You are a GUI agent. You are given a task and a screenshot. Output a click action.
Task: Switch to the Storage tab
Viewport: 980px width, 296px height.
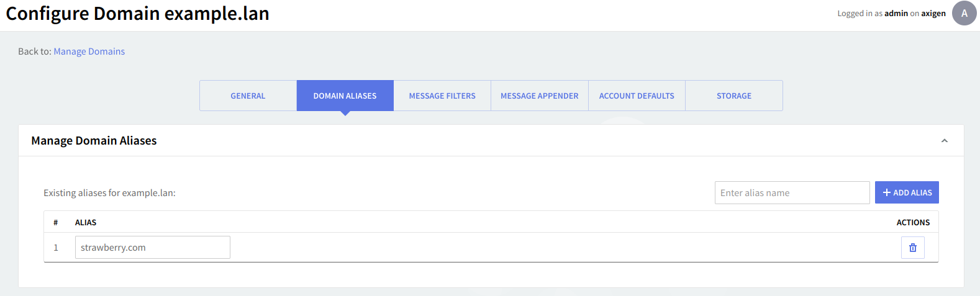coord(733,96)
